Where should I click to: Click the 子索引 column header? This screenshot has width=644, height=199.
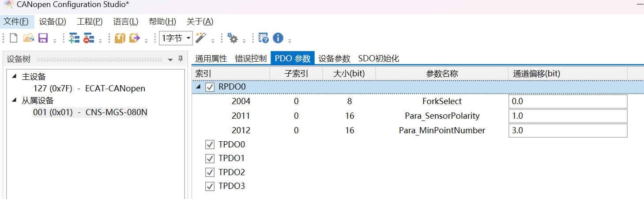[x=296, y=74]
